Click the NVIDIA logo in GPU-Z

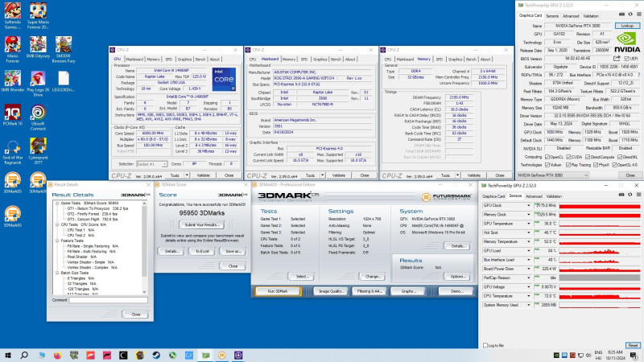coord(627,42)
